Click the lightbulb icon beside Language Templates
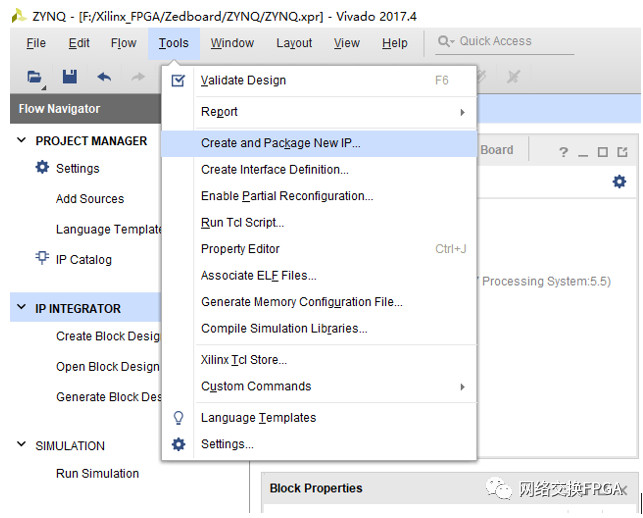The image size is (643, 518). tap(178, 418)
